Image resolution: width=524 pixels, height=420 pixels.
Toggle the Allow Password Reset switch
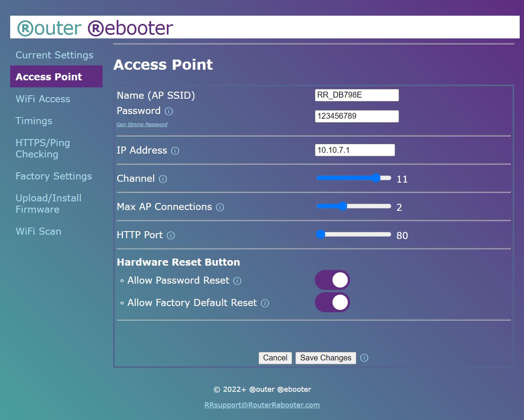pyautogui.click(x=332, y=280)
